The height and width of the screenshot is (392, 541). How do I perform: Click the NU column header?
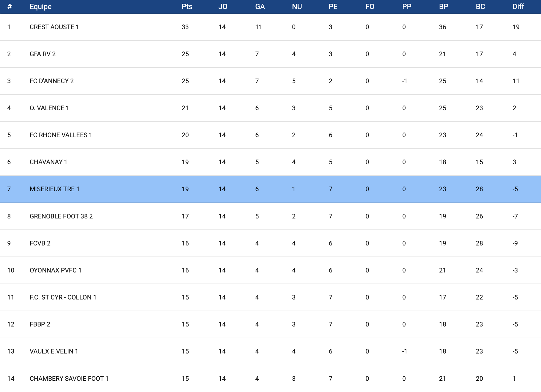[x=297, y=7]
